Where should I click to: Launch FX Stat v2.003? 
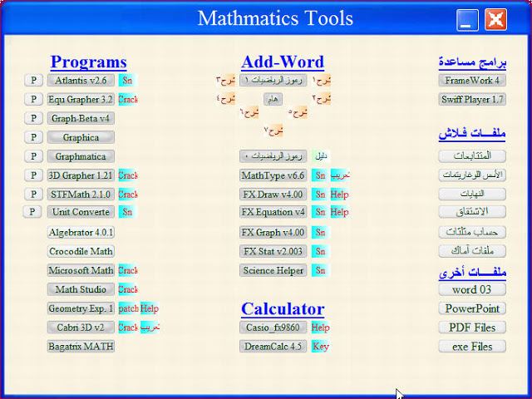pos(273,251)
